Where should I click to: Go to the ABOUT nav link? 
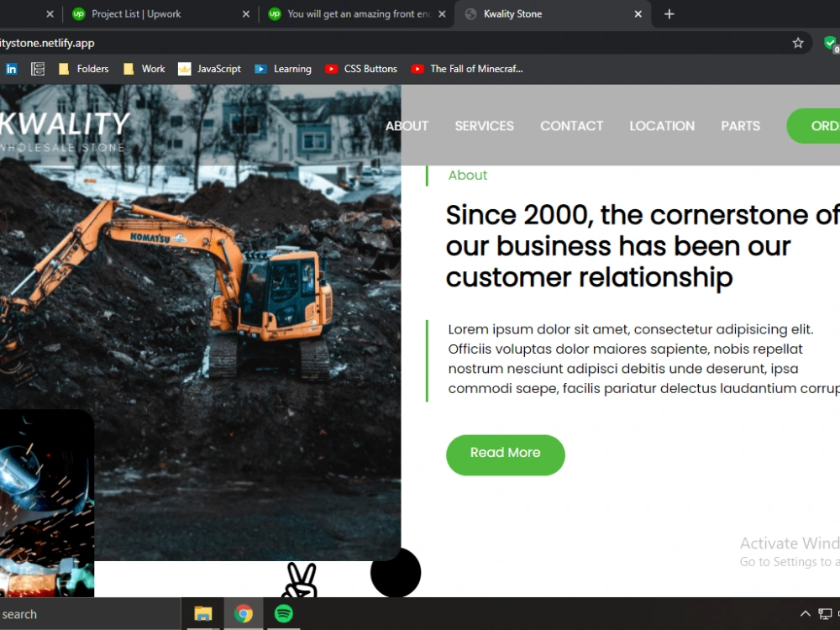coord(407,126)
